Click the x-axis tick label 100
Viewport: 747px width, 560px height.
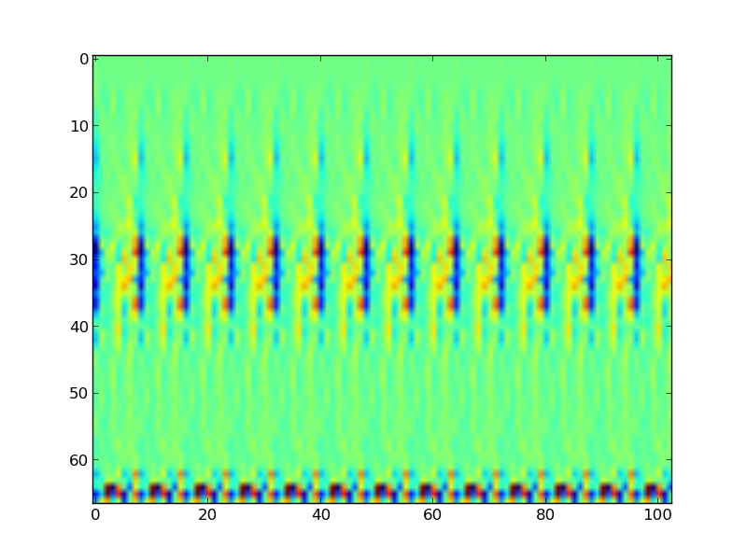pyautogui.click(x=657, y=514)
